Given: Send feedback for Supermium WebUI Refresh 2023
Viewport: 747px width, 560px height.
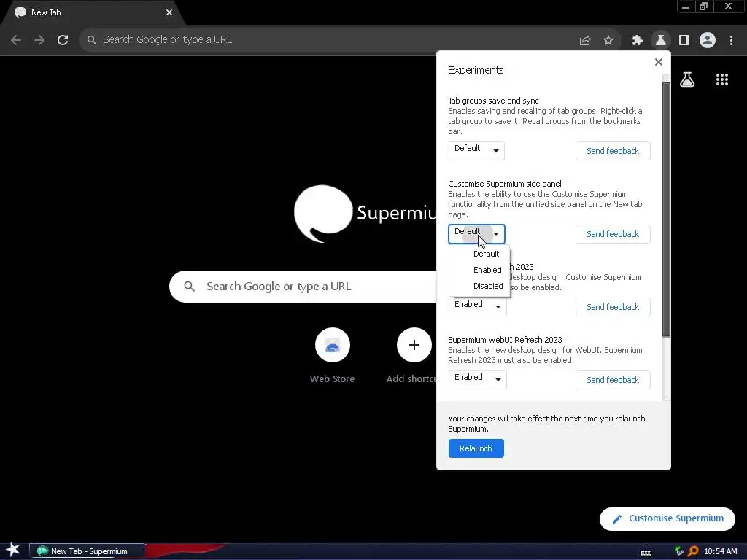Looking at the screenshot, I should click(613, 380).
